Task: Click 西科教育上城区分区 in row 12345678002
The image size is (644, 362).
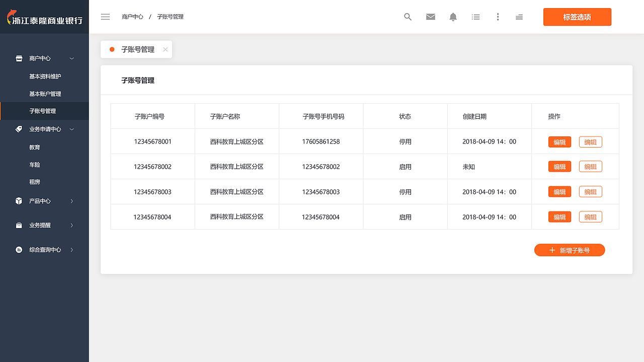Action: click(x=236, y=167)
